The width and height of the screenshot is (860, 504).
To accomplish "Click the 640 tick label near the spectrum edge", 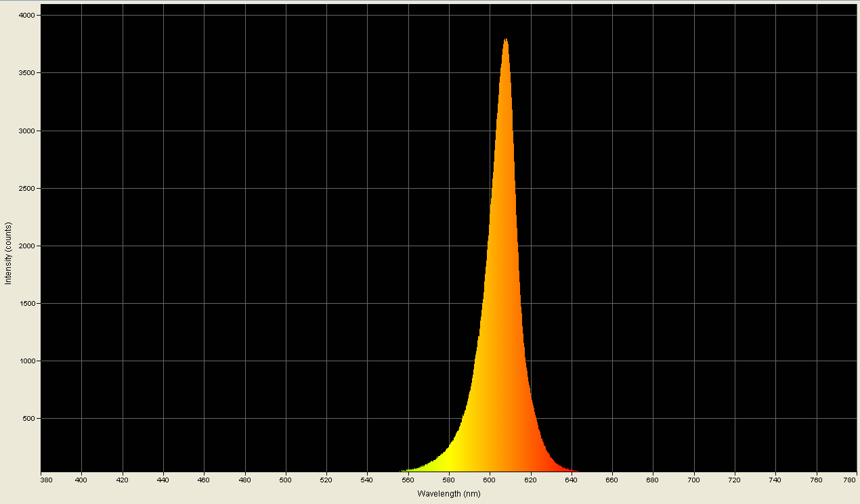I will [x=572, y=478].
